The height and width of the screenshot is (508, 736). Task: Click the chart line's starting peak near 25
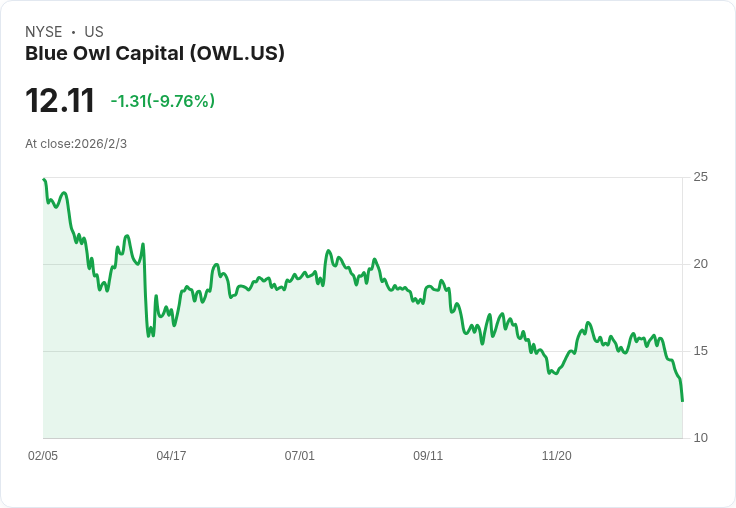pos(44,179)
